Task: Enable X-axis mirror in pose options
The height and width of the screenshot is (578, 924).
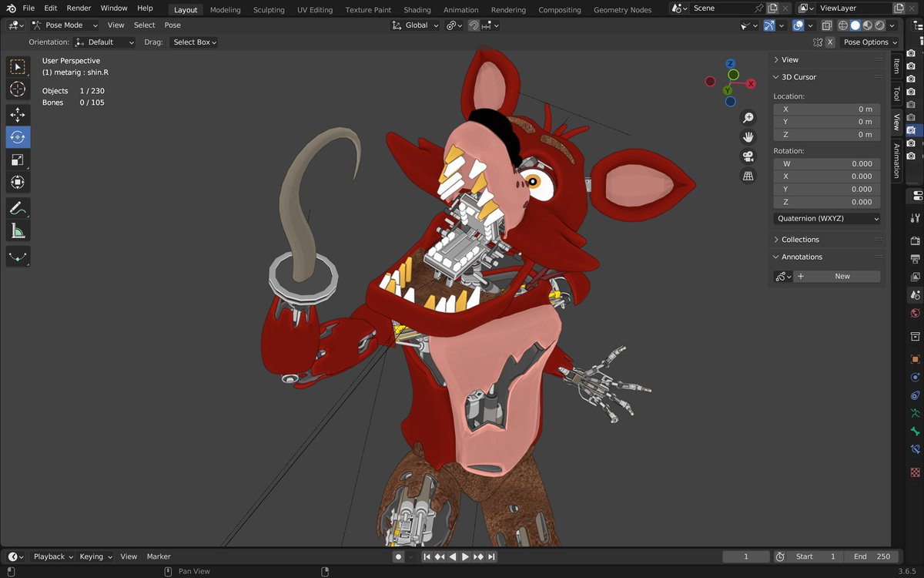Action: 830,42
